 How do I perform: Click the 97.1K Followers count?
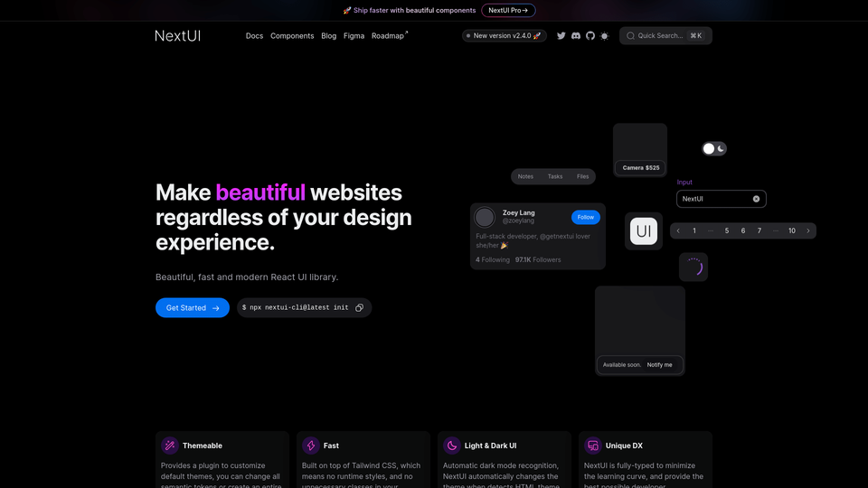(538, 259)
